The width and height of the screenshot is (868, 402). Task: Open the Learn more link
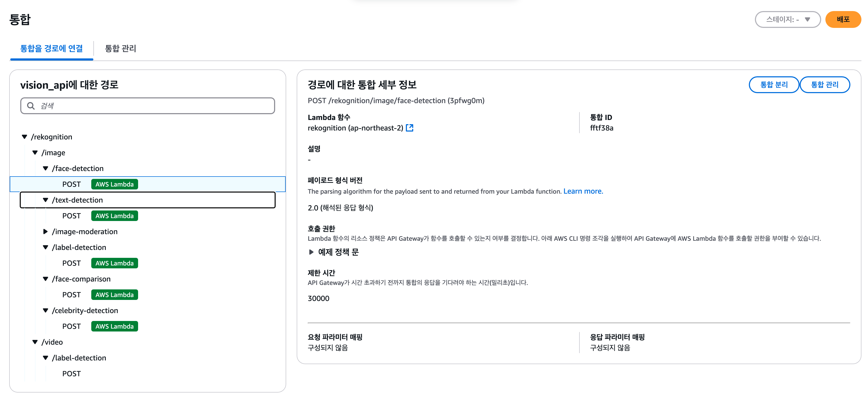point(583,191)
